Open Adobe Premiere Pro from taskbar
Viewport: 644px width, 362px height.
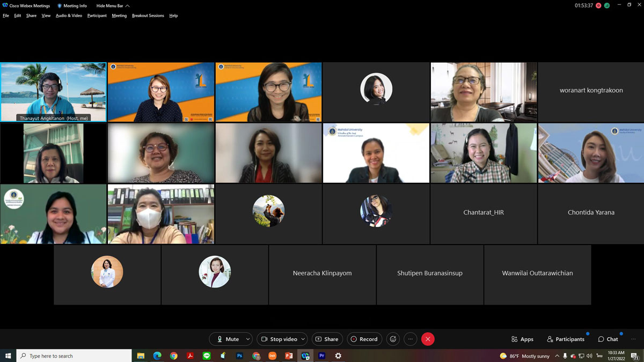pyautogui.click(x=322, y=356)
